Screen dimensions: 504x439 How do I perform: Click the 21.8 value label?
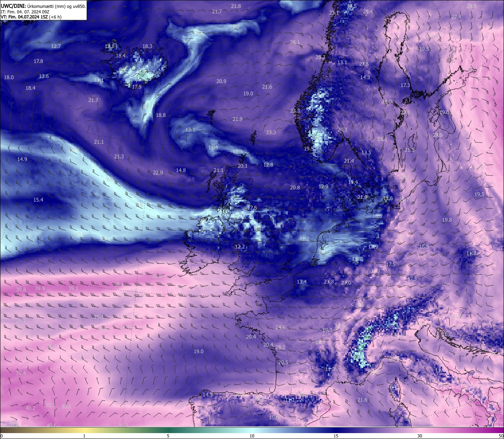(236, 6)
